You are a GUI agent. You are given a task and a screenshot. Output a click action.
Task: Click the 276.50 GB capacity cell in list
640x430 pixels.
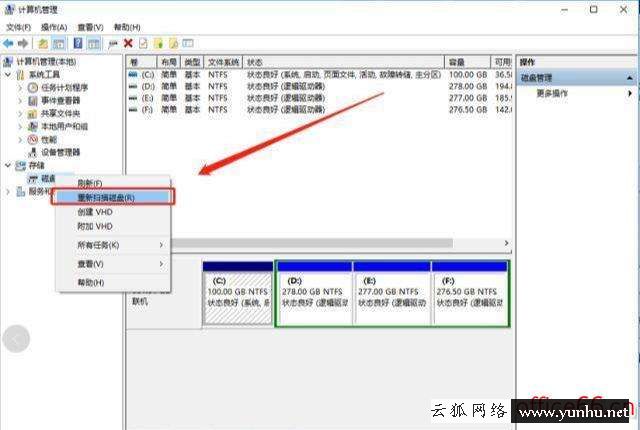point(468,110)
